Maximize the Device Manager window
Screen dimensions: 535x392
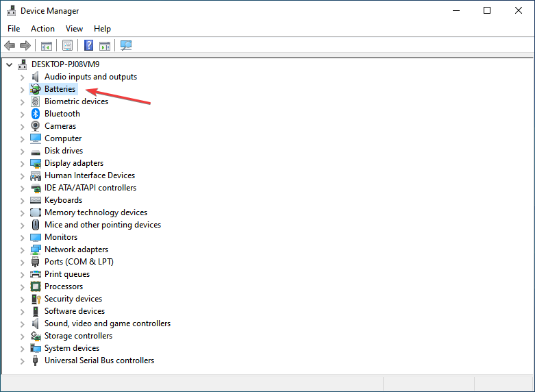click(487, 10)
